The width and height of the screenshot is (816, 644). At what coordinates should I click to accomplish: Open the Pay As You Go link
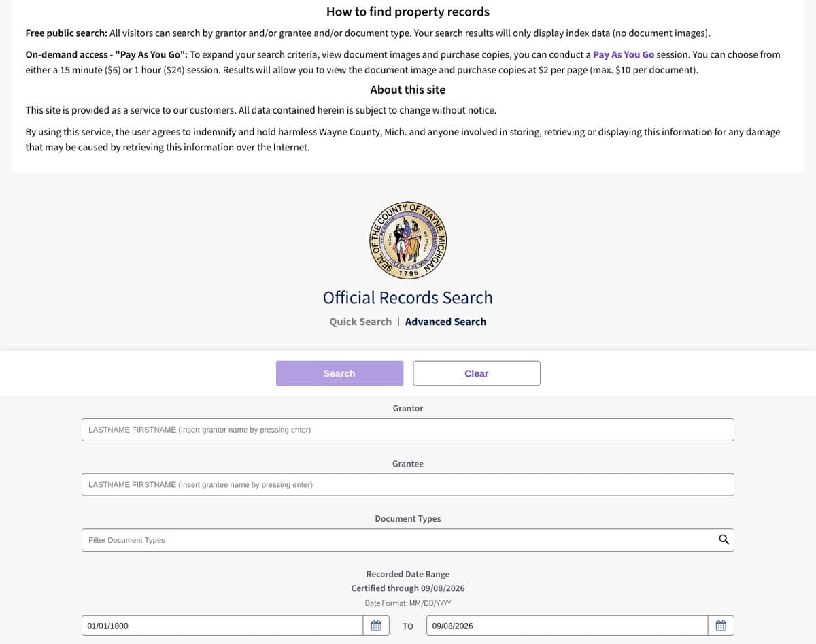624,54
